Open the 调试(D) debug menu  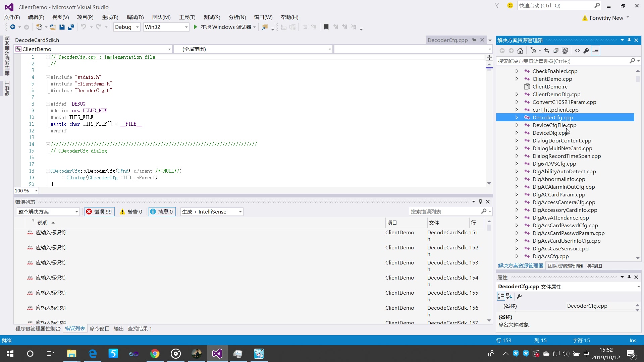[135, 17]
